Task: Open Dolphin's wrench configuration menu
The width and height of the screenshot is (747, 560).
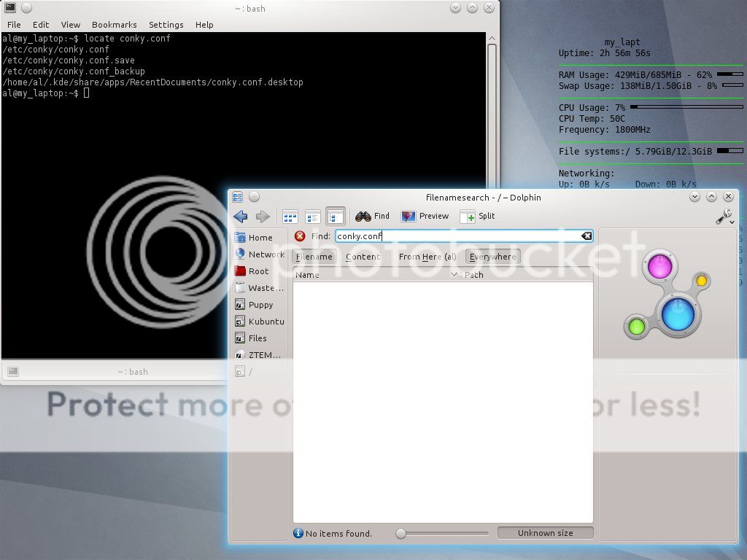Action: 725,217
